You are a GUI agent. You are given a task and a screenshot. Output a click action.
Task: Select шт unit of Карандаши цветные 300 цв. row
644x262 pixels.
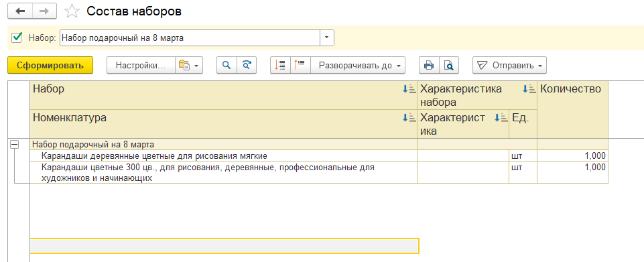coord(523,172)
